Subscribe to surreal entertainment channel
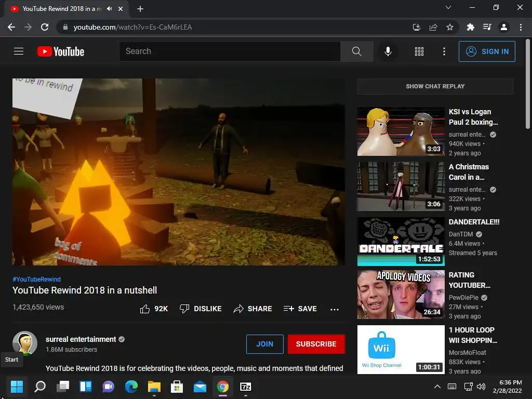The width and height of the screenshot is (532, 399). pos(316,344)
